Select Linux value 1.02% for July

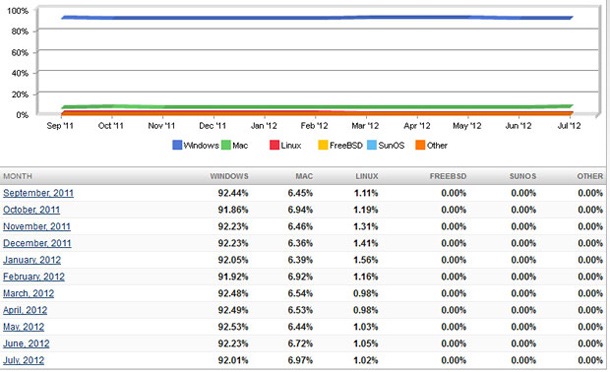(366, 360)
